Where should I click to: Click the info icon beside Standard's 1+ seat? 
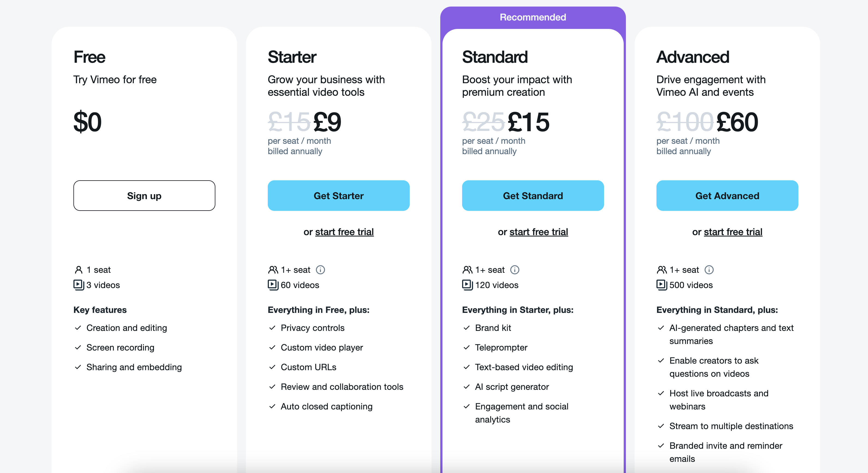[x=515, y=270]
